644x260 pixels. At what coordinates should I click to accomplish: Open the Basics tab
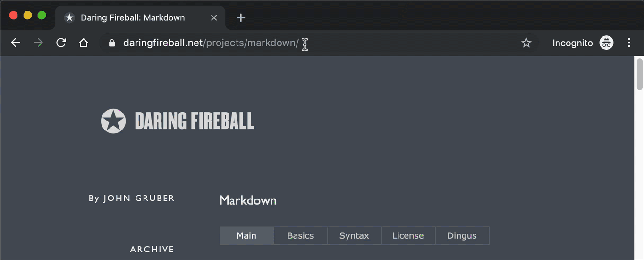[300, 236]
